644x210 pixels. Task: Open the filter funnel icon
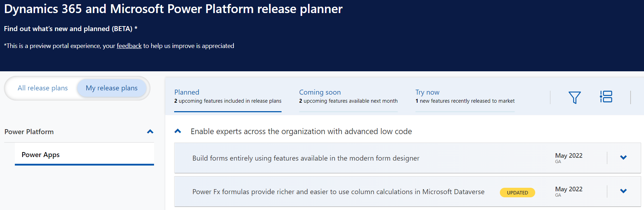pos(574,97)
